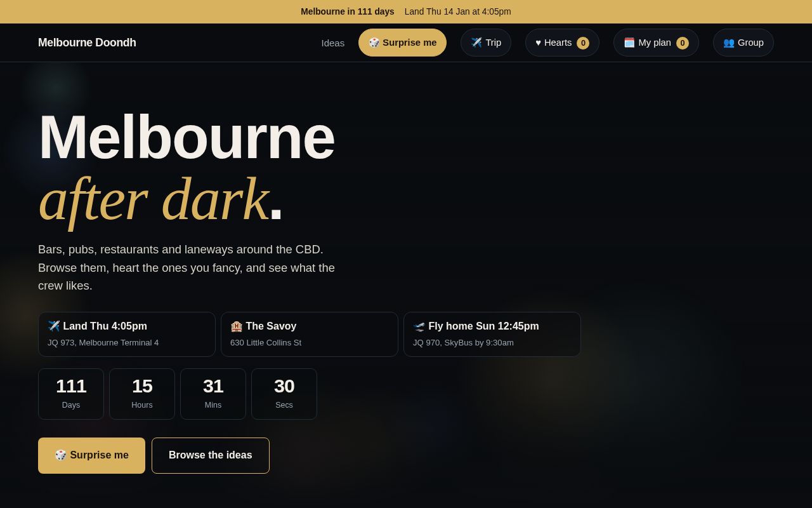This screenshot has height=508, width=812.
Task: Click the plane icon on Land Thu card
Action: [54, 326]
